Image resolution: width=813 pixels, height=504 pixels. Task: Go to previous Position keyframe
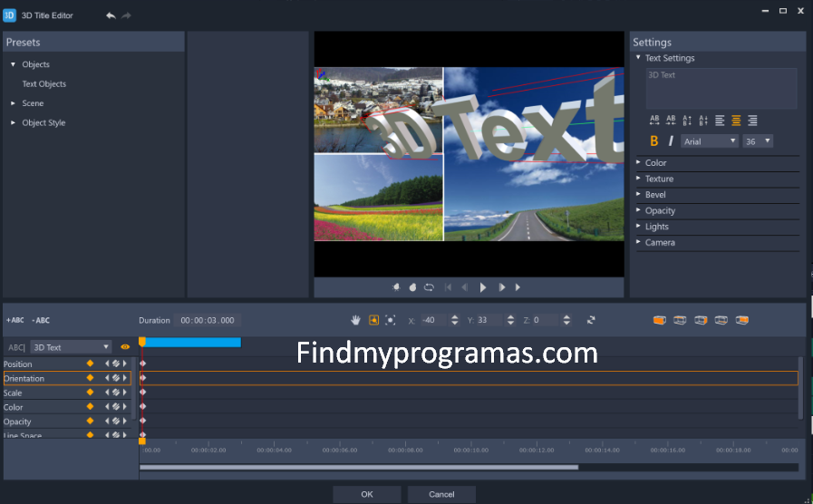click(x=107, y=363)
